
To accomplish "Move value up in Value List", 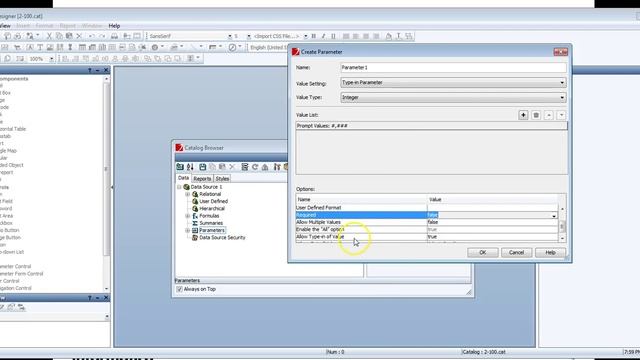I will (549, 115).
